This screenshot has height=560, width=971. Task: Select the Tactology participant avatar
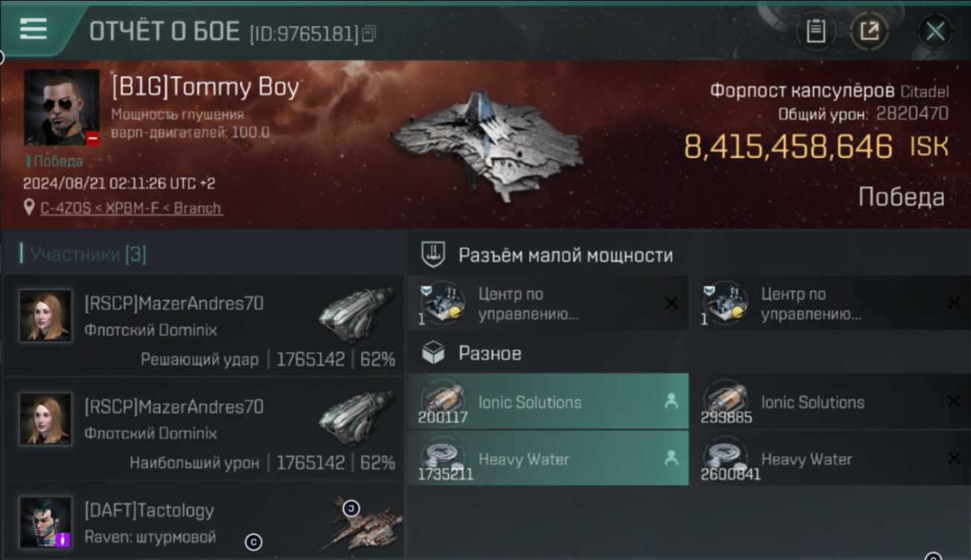pyautogui.click(x=46, y=522)
